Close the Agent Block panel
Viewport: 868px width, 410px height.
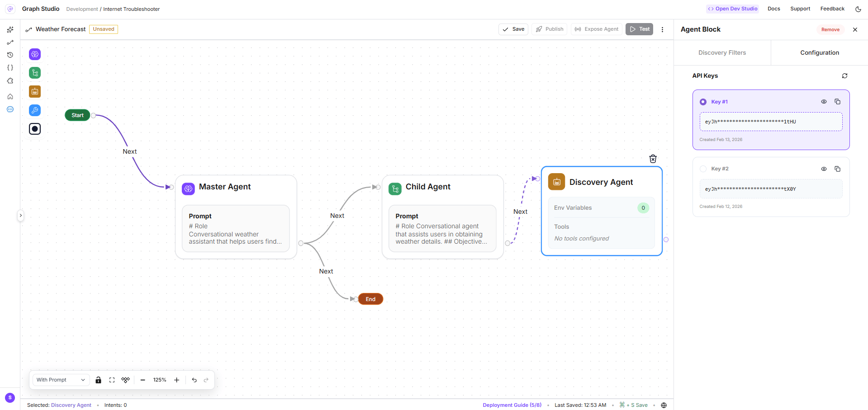coord(855,29)
